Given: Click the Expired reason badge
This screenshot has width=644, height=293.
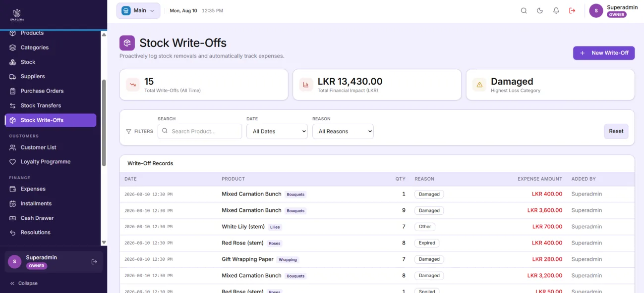Looking at the screenshot, I should [x=427, y=243].
